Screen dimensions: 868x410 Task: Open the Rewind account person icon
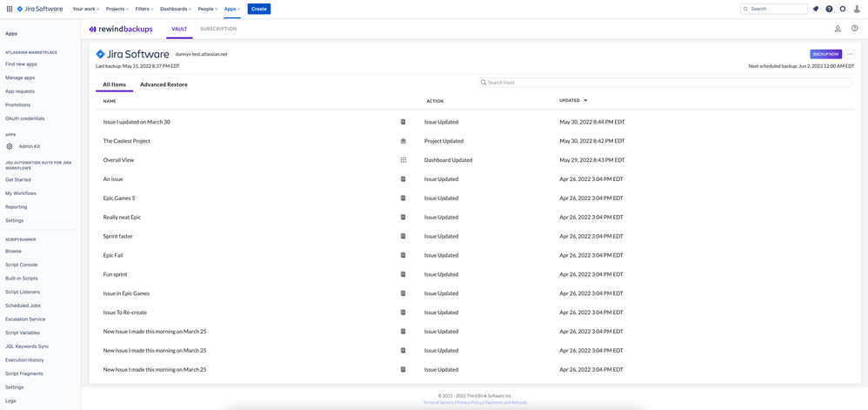pyautogui.click(x=838, y=29)
